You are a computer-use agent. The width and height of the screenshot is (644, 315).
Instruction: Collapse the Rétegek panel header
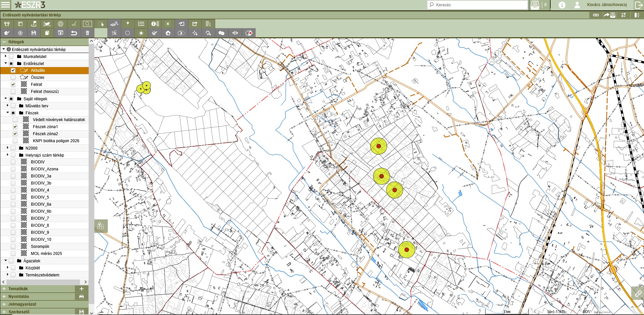pos(44,42)
